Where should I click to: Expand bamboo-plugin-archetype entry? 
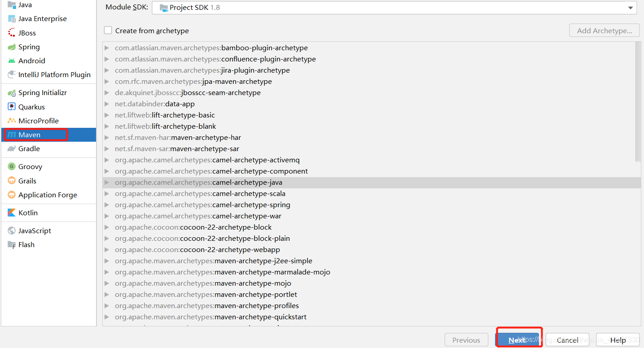(x=107, y=48)
